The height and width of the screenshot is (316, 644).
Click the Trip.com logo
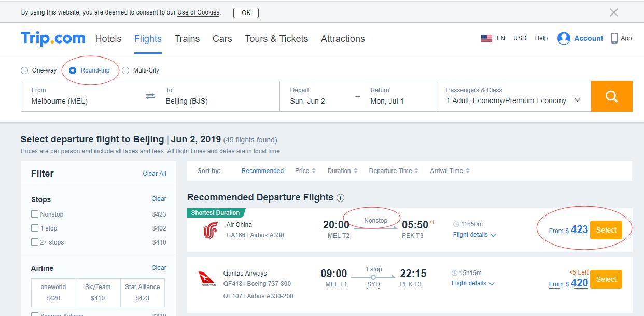53,38
